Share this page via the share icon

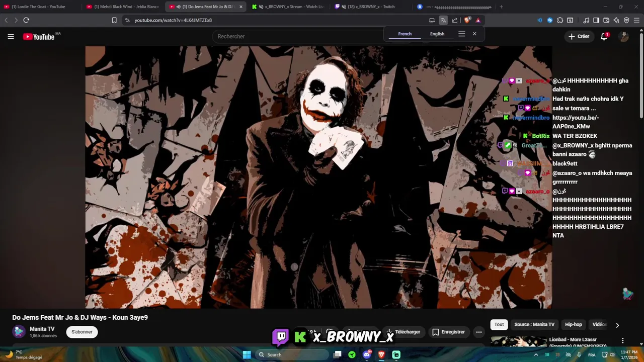[455, 20]
